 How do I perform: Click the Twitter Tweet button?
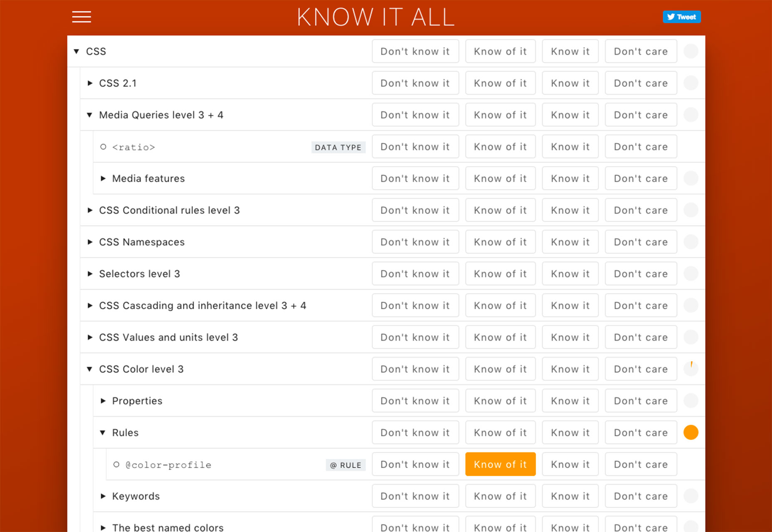(x=681, y=17)
